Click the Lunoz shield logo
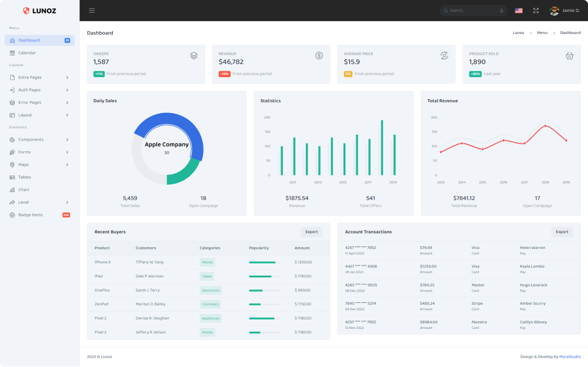The image size is (588, 367). tap(26, 11)
